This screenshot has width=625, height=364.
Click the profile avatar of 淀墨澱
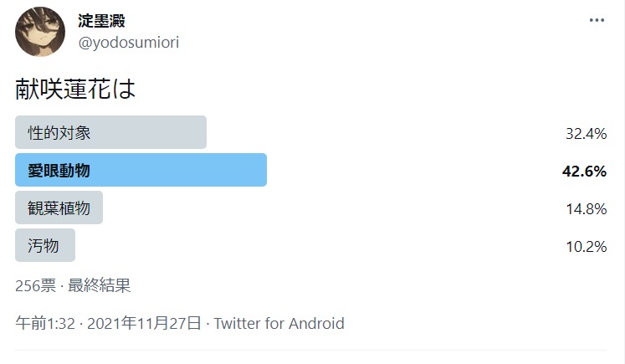click(x=39, y=31)
